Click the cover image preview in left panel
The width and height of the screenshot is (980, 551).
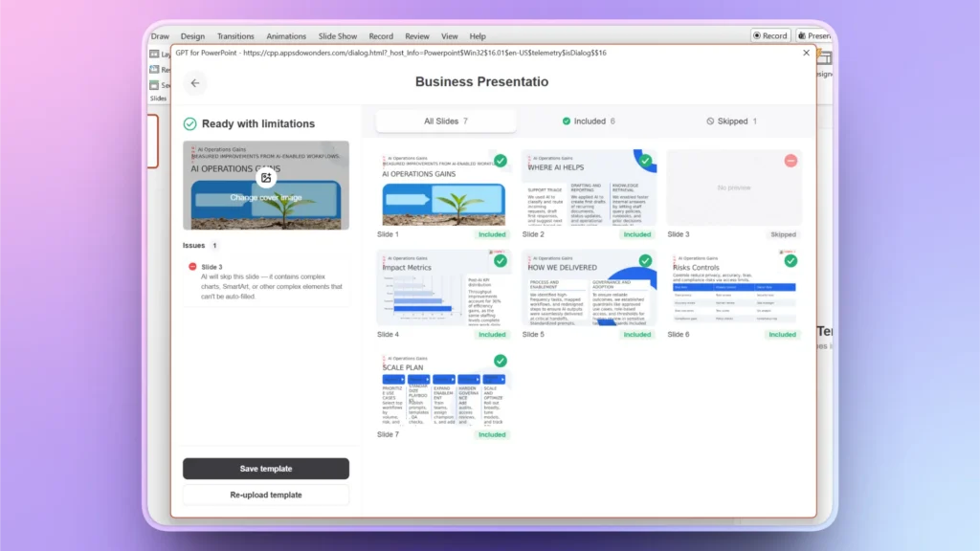[266, 185]
